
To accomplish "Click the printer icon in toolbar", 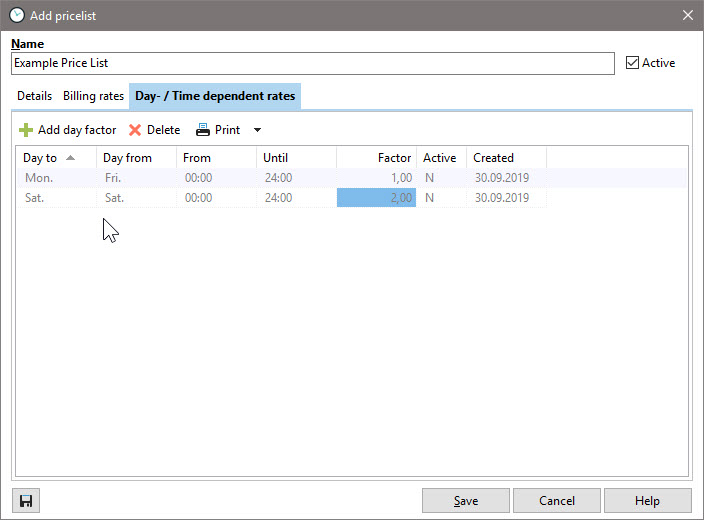I will 203,130.
